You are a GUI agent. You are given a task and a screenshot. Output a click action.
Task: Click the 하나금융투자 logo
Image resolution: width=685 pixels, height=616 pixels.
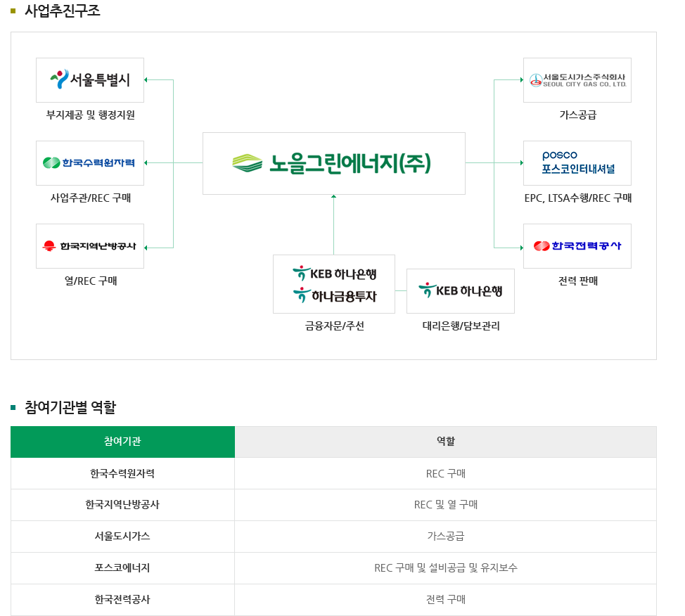[x=335, y=296]
